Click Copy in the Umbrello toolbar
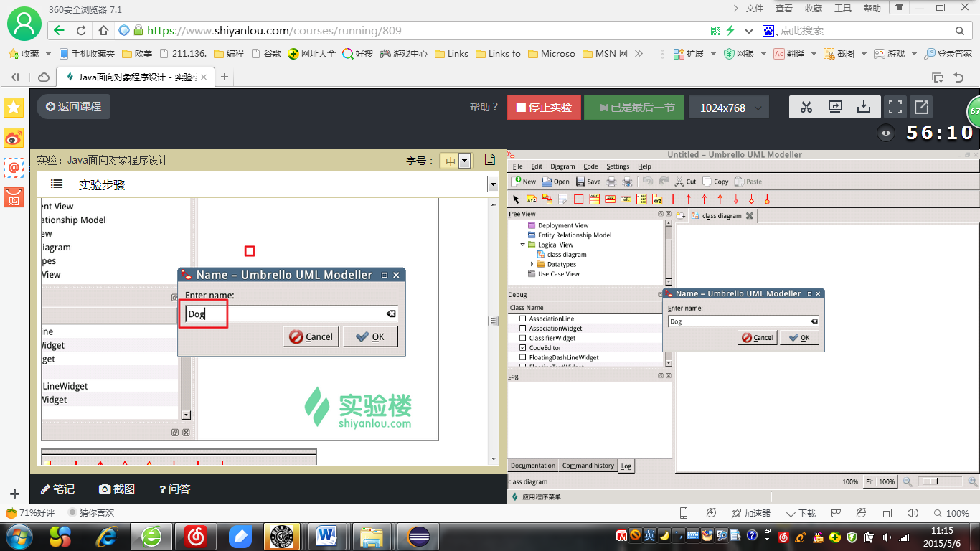980x551 pixels. pos(716,182)
